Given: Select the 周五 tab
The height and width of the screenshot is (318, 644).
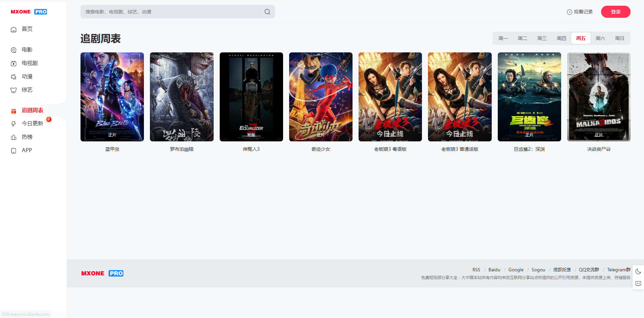Looking at the screenshot, I should tap(581, 38).
